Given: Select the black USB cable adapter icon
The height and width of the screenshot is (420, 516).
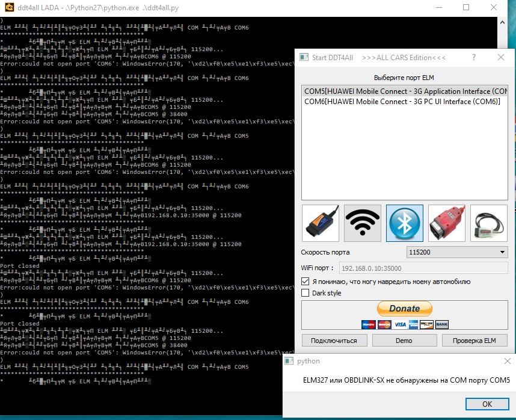Looking at the screenshot, I should tap(488, 223).
